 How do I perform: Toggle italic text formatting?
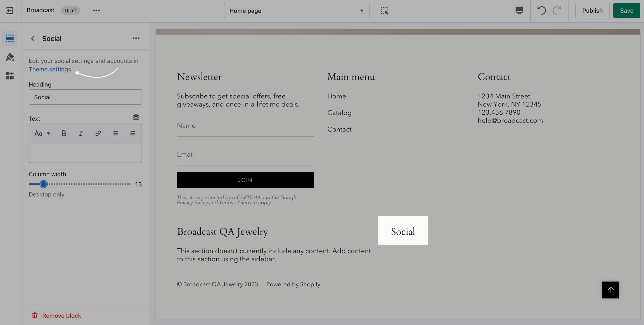pyautogui.click(x=81, y=133)
